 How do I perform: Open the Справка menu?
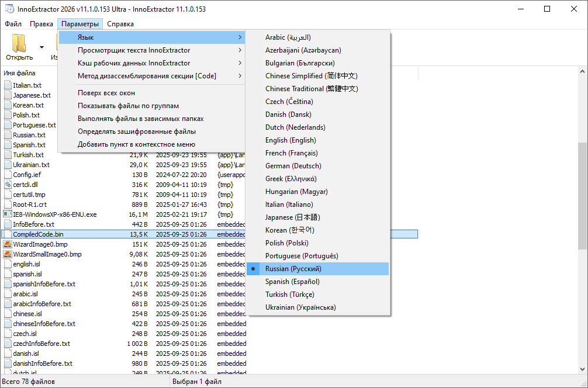120,24
